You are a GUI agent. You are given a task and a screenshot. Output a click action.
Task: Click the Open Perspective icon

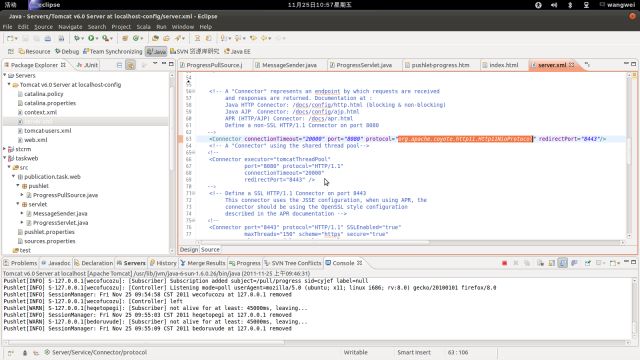coord(11,51)
